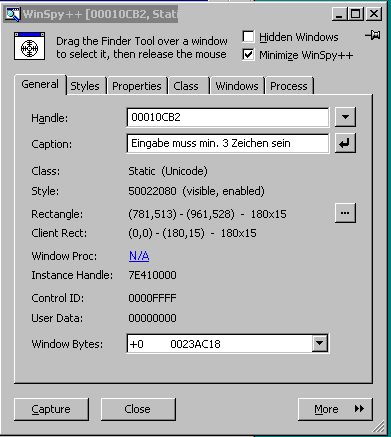
Task: Click the window resize grip corner
Action: (378, 426)
